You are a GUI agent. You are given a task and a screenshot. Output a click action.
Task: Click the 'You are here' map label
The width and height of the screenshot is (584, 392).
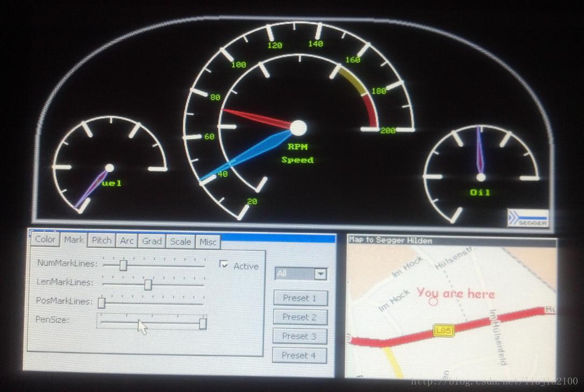pyautogui.click(x=455, y=293)
